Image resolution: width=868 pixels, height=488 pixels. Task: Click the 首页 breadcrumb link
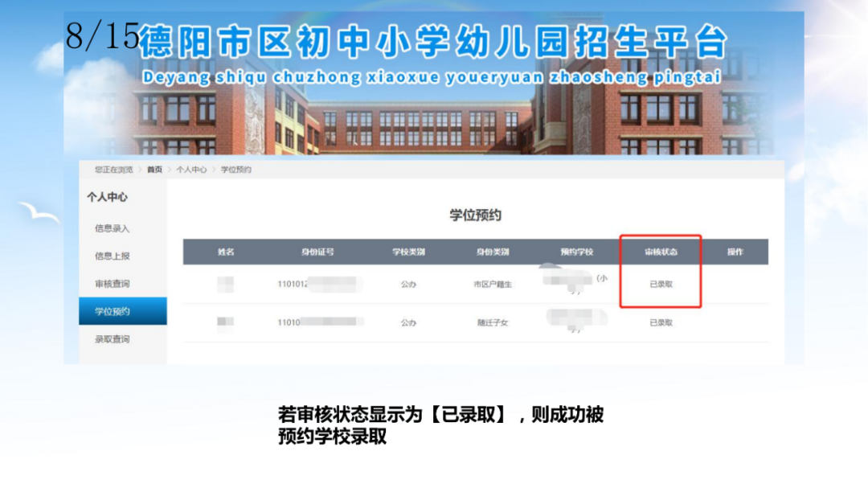[x=154, y=170]
